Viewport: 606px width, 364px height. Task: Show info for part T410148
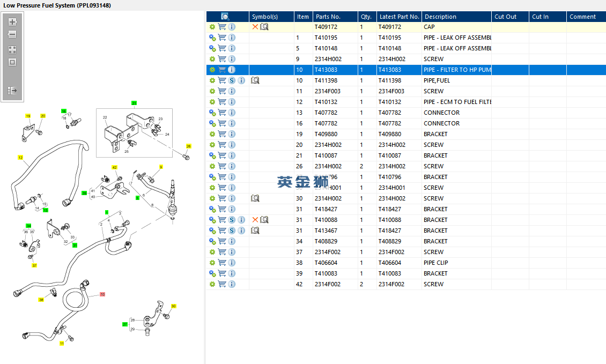point(232,48)
